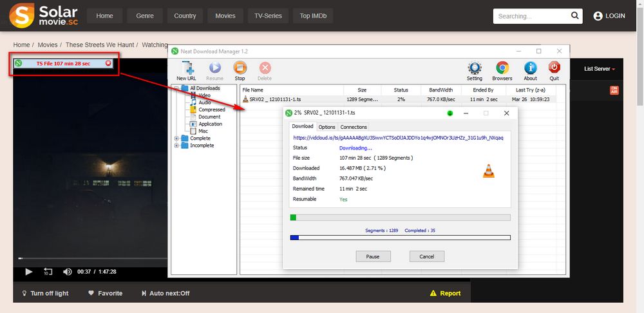Viewport: 644px width, 313px height.
Task: Collapse the All Downloads tree node
Action: tap(176, 88)
